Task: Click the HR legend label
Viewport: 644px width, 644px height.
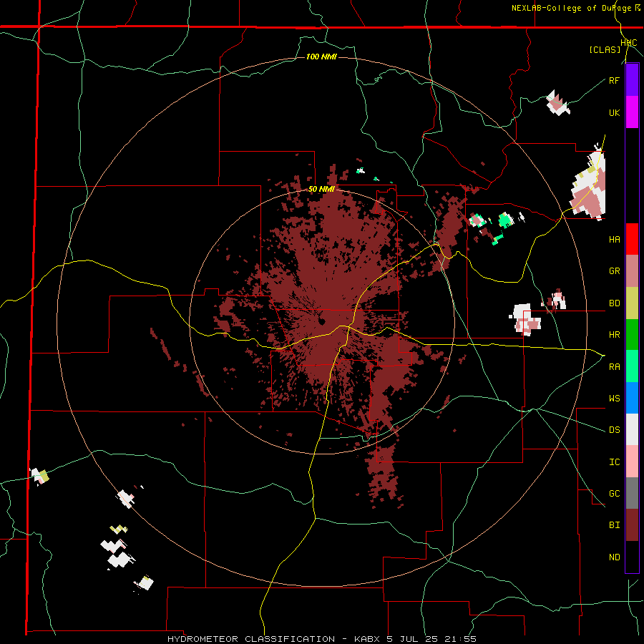Action: (x=614, y=335)
